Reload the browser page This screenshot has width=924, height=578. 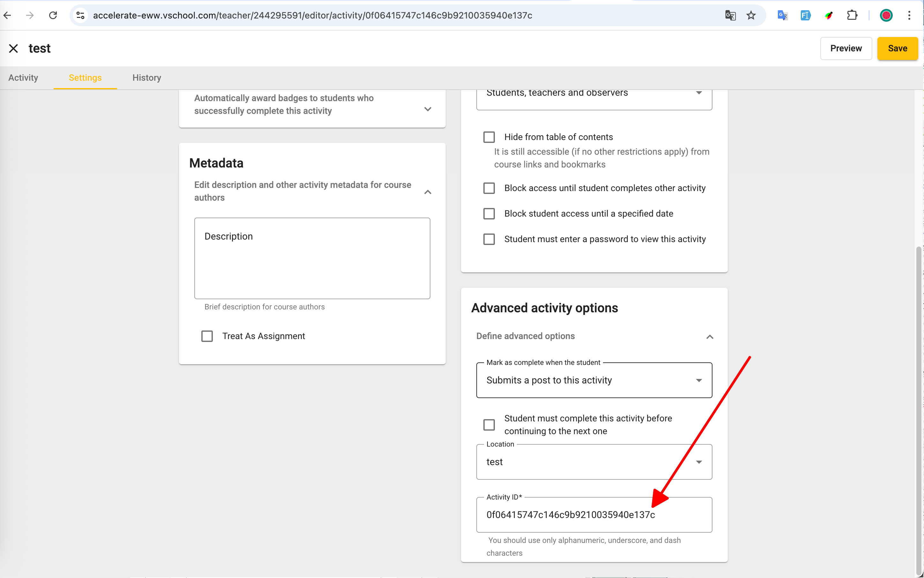(53, 15)
